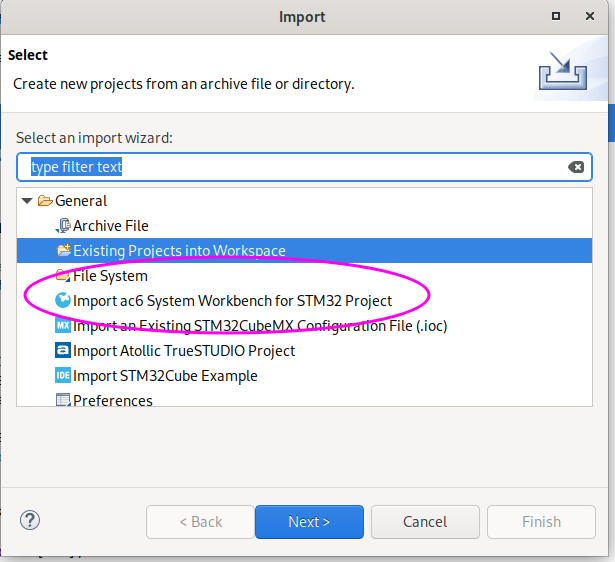The image size is (615, 562).
Task: Collapse the General tree category
Action: tap(27, 201)
